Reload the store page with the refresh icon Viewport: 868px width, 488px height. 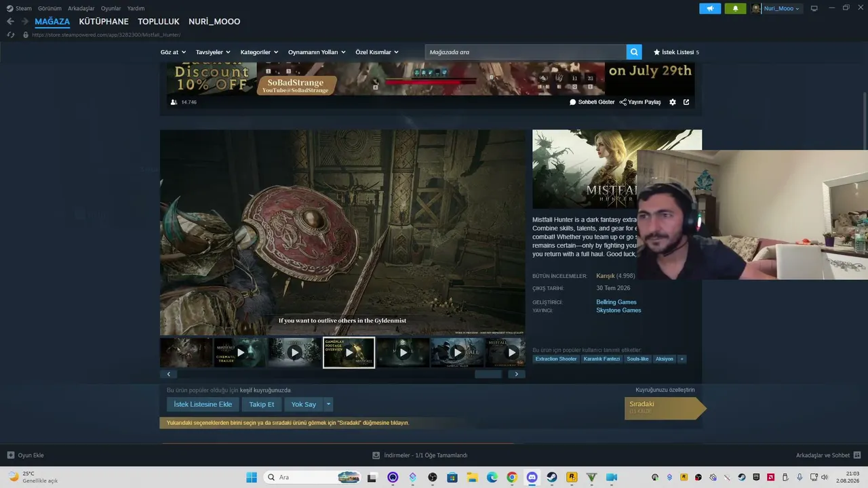(x=10, y=35)
